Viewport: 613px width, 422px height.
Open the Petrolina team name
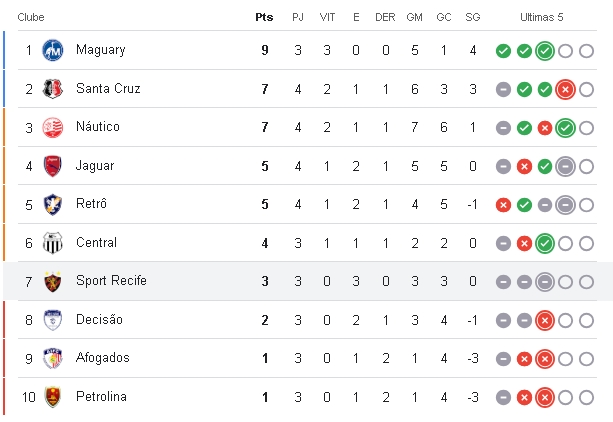(101, 397)
